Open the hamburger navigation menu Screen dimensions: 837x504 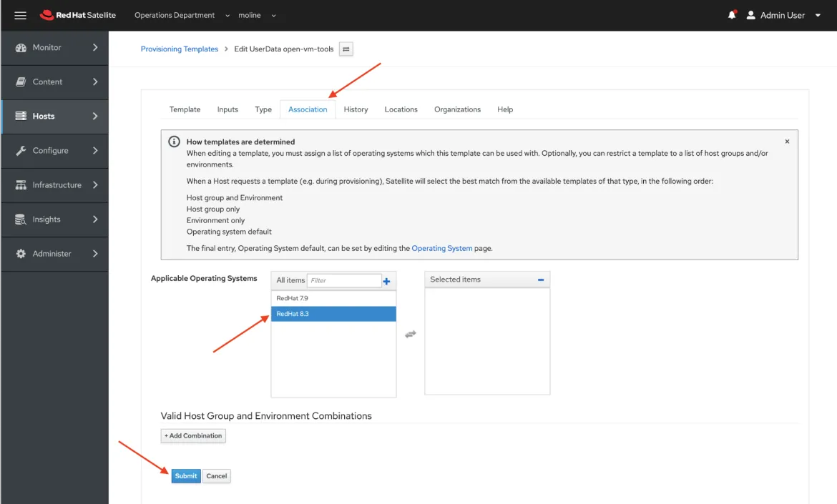[20, 15]
